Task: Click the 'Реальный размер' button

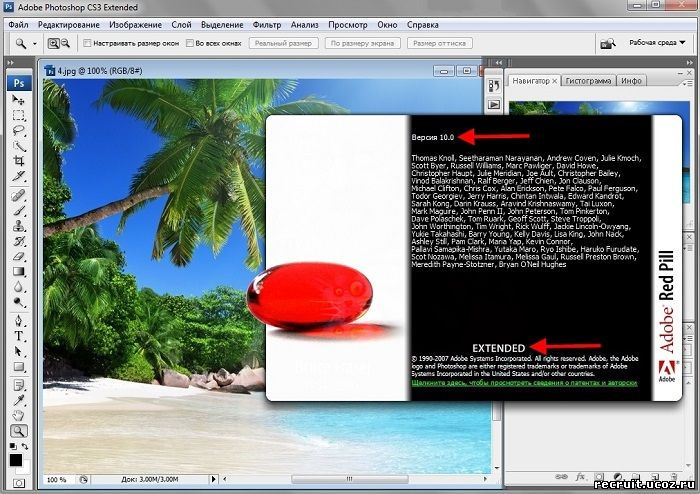Action: [283, 43]
